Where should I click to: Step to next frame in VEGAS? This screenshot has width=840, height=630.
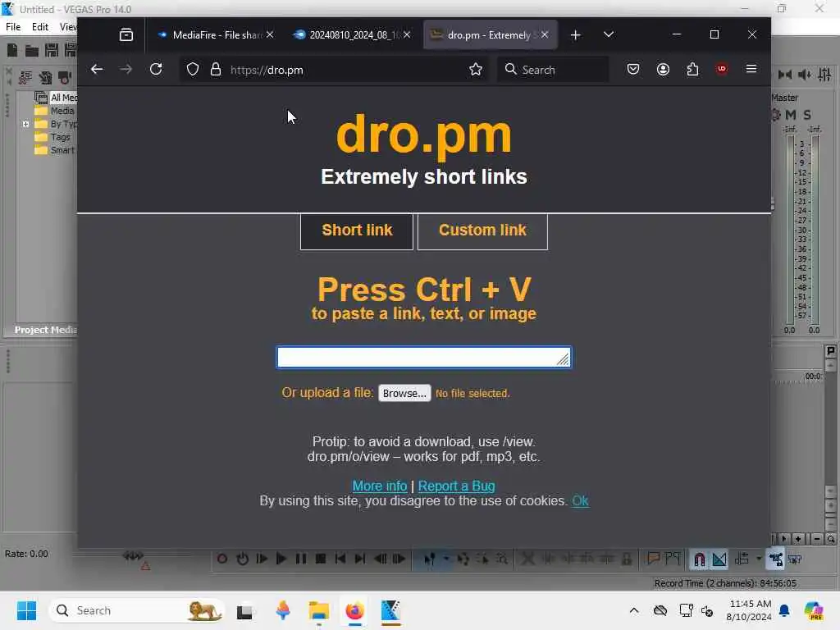pos(399,559)
